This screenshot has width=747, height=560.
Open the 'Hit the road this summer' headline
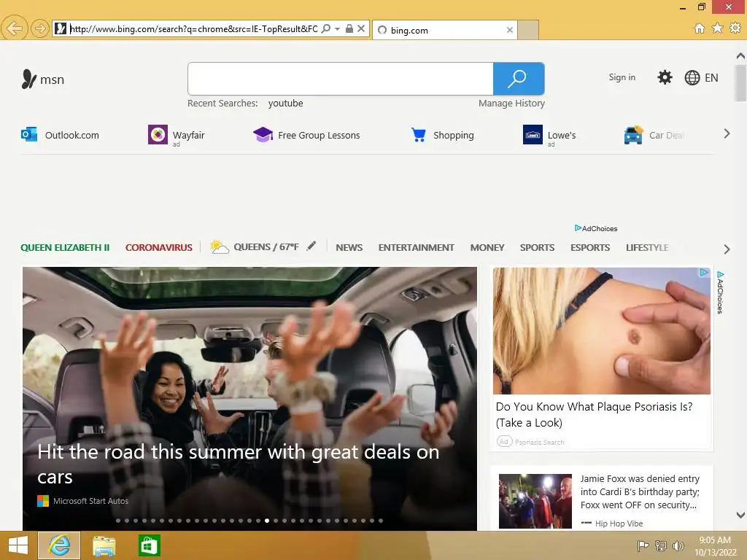click(x=239, y=464)
